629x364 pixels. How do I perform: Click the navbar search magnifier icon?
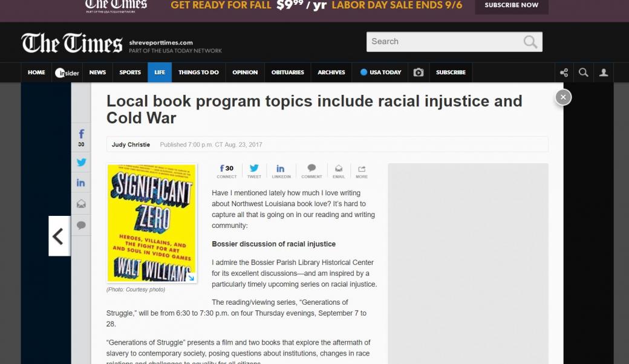(583, 73)
